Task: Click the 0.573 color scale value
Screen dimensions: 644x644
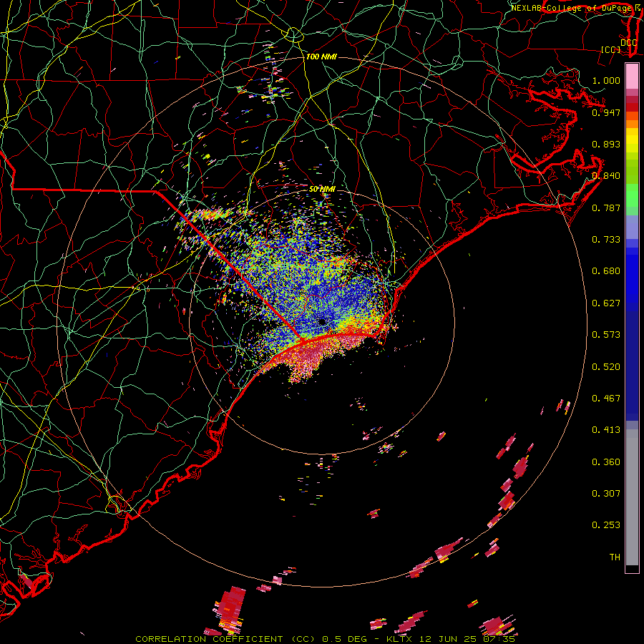Action: [x=606, y=334]
